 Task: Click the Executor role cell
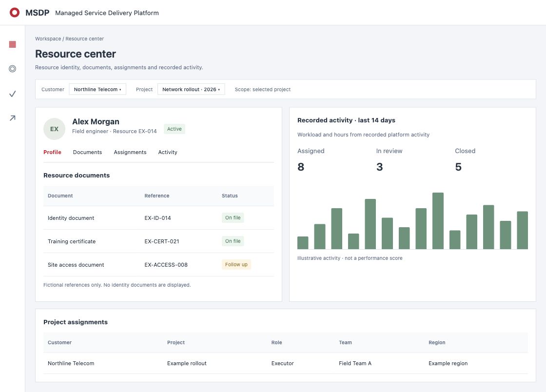pos(282,363)
